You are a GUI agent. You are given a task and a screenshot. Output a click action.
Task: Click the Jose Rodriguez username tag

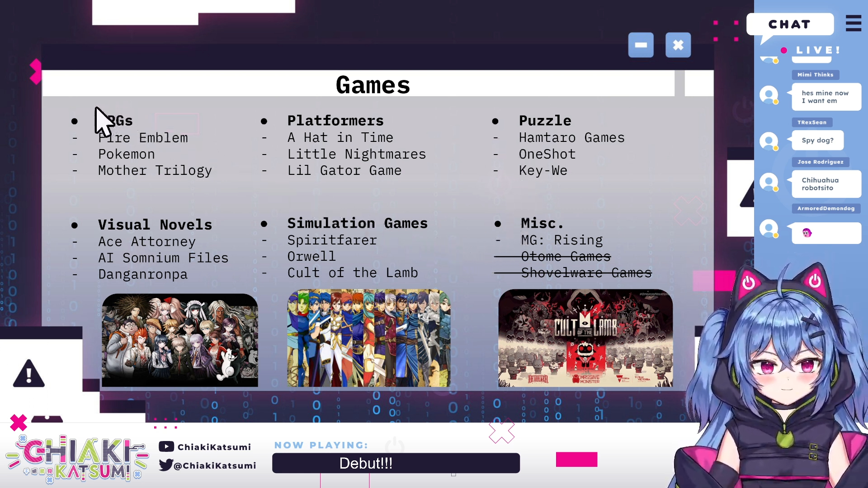tap(820, 162)
